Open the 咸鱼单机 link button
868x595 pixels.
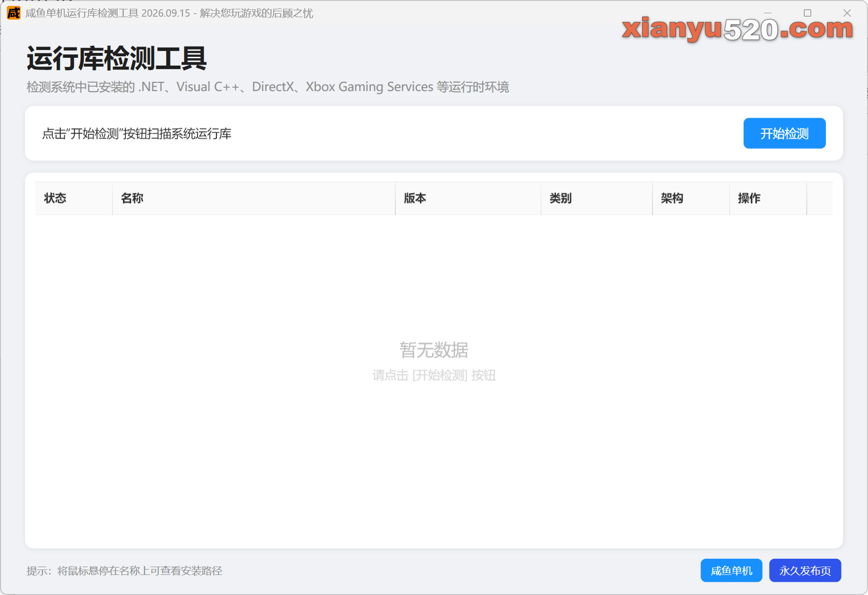tap(731, 571)
